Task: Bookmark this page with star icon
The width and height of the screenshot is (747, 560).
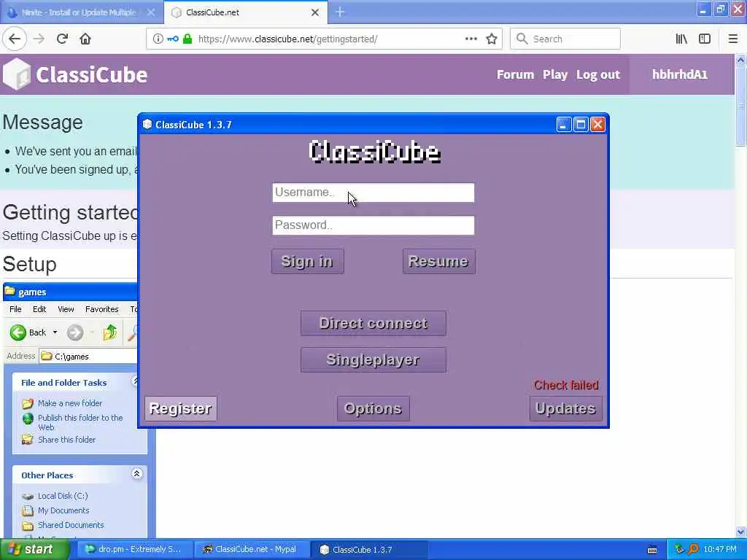Action: click(x=492, y=39)
